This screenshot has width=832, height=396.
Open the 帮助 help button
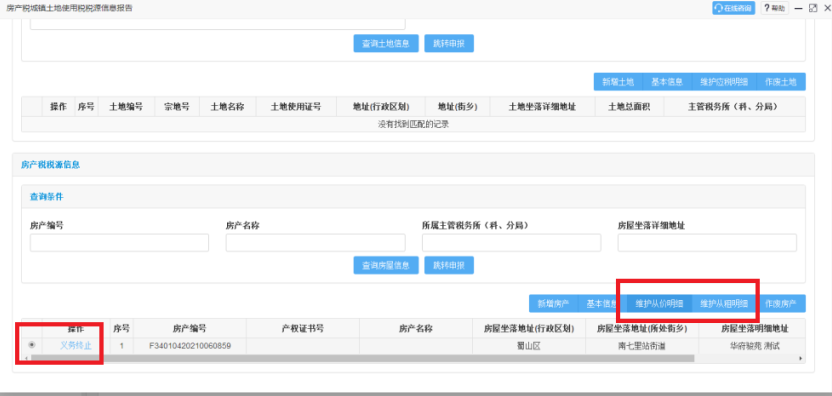click(x=774, y=8)
